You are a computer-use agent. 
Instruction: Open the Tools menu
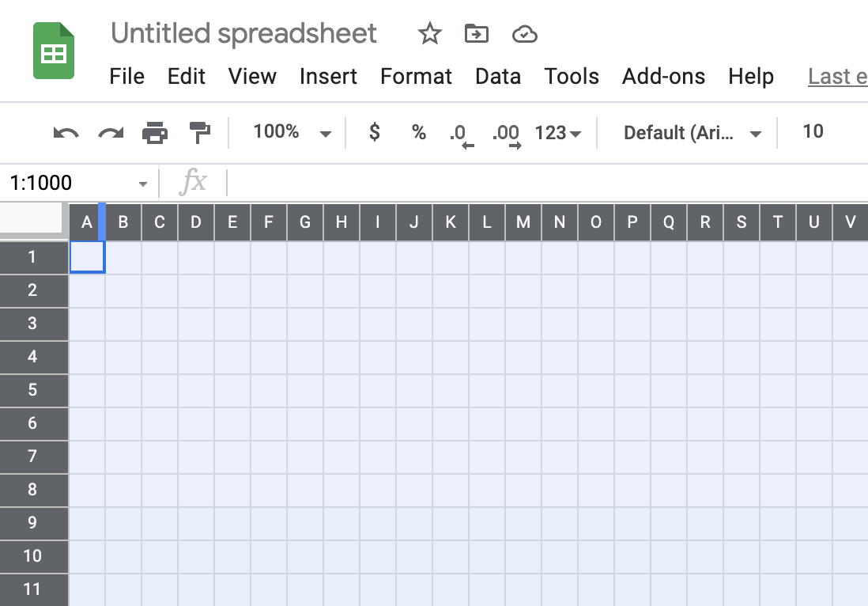(571, 76)
